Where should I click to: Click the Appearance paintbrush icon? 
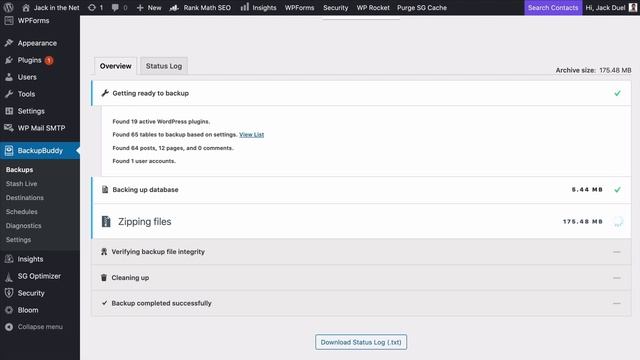coord(9,43)
